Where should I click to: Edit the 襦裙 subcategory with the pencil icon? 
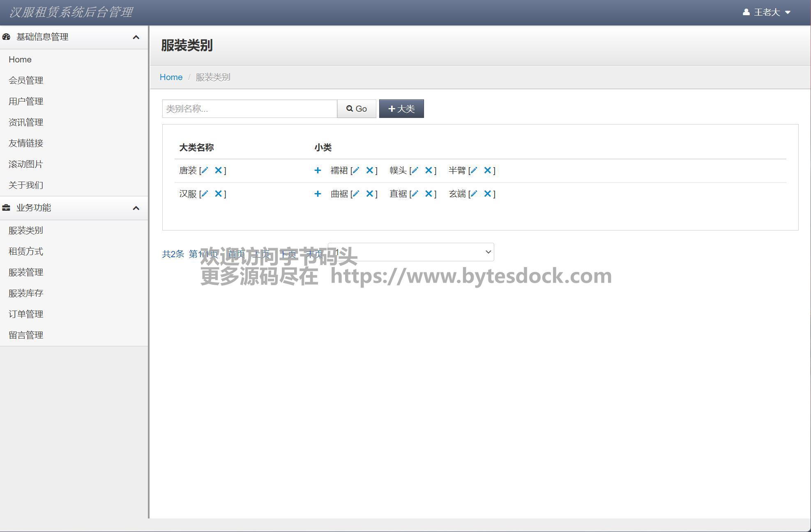coord(356,170)
